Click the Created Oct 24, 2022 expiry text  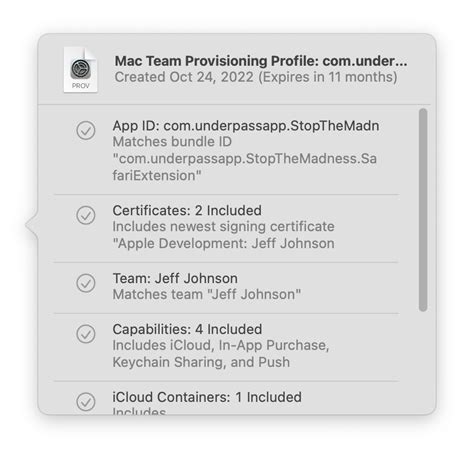256,77
